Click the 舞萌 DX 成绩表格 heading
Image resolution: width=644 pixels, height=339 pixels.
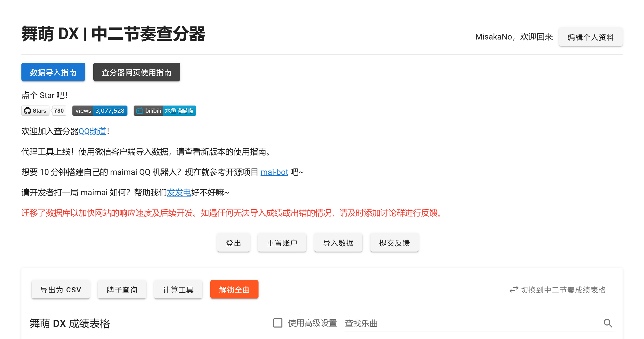click(70, 323)
